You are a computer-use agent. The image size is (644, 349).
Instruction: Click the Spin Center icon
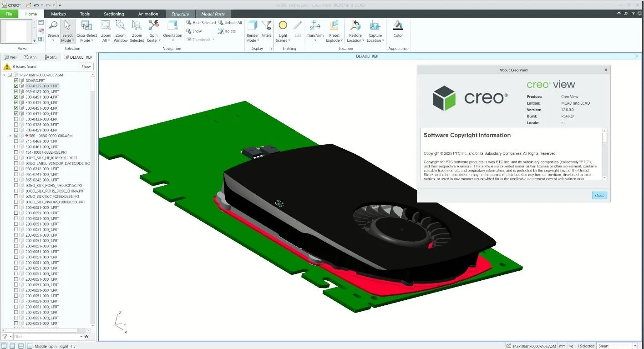(x=154, y=26)
